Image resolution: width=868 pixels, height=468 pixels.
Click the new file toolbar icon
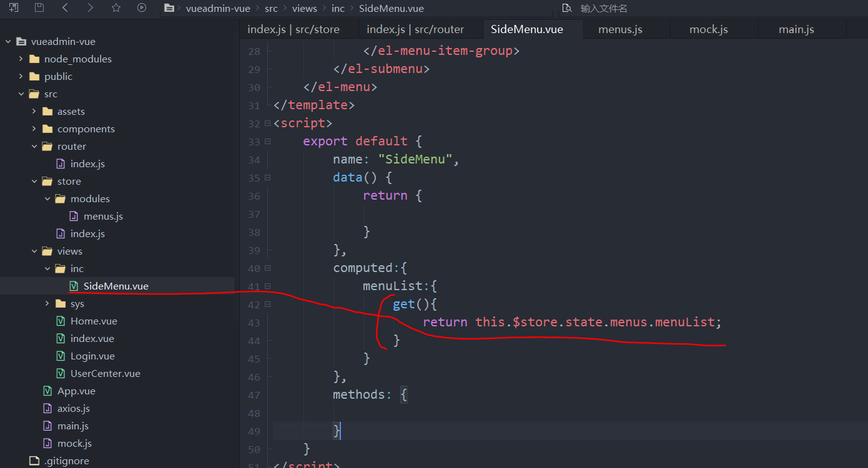[x=13, y=7]
